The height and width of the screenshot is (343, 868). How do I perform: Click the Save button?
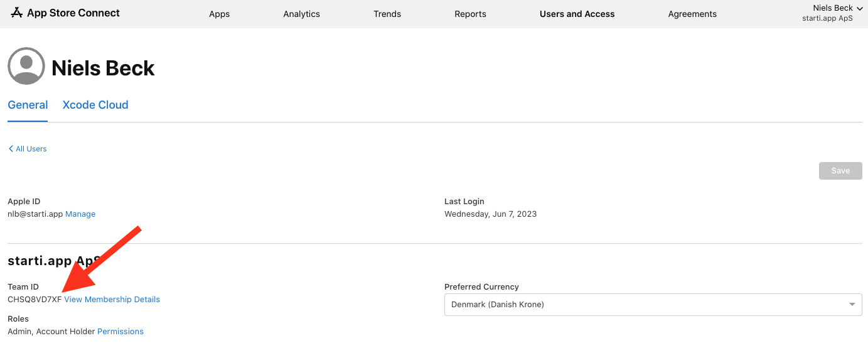[x=840, y=171]
